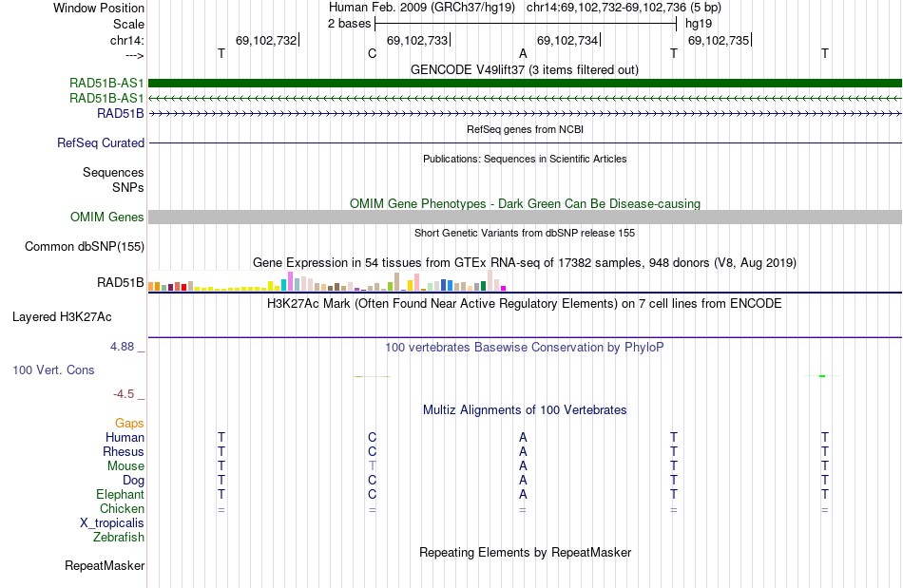The height and width of the screenshot is (588, 903).
Task: Select the 'Mouse' alignment row label
Action: point(125,466)
